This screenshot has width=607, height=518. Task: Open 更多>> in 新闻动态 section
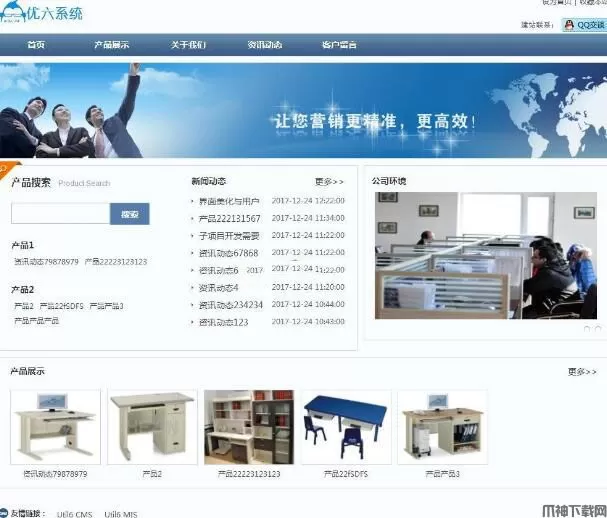coord(329,182)
